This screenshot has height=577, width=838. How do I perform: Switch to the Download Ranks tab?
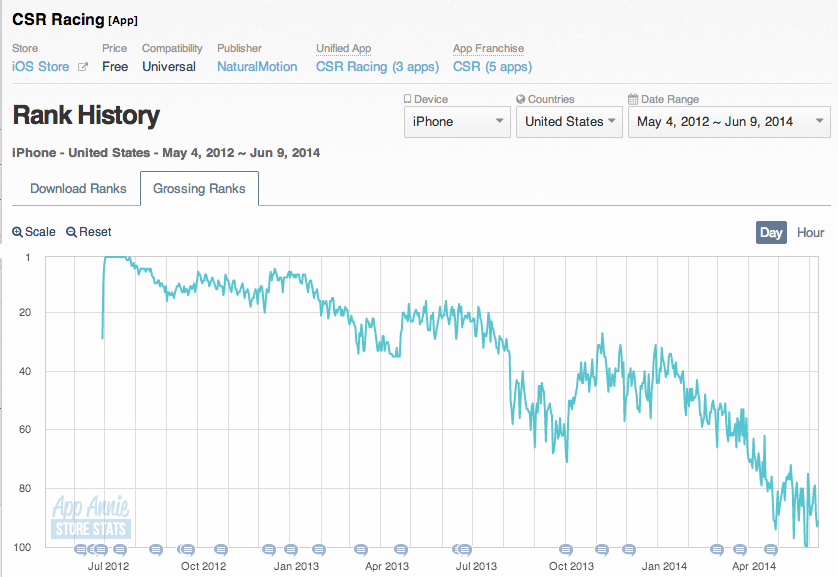click(78, 189)
